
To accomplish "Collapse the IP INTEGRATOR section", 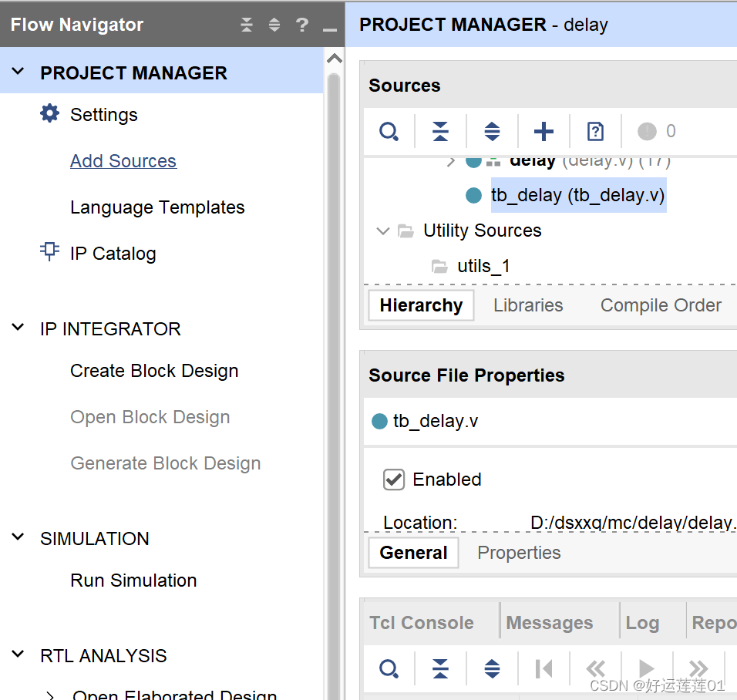I will [x=19, y=328].
